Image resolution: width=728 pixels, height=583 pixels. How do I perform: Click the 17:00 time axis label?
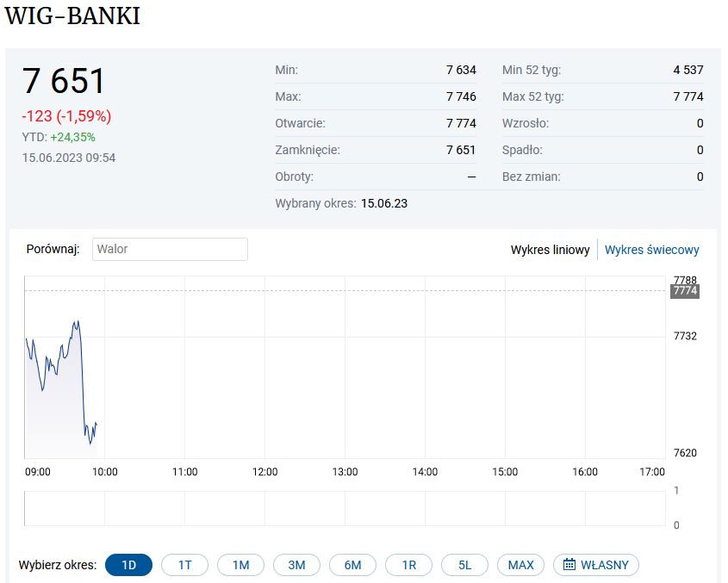(652, 472)
